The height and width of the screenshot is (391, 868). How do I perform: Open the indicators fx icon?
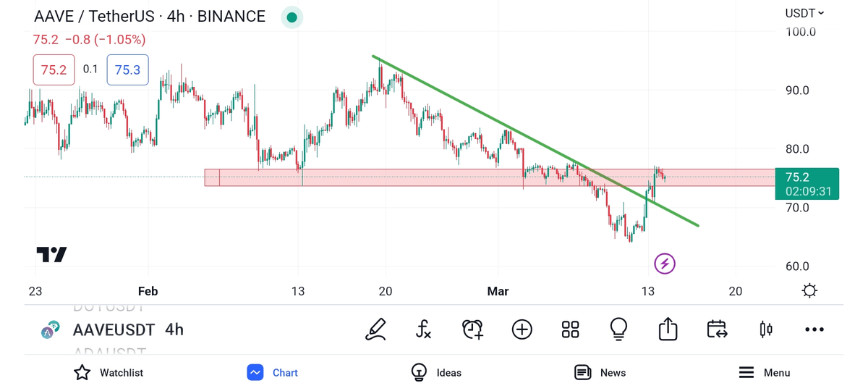(x=424, y=329)
